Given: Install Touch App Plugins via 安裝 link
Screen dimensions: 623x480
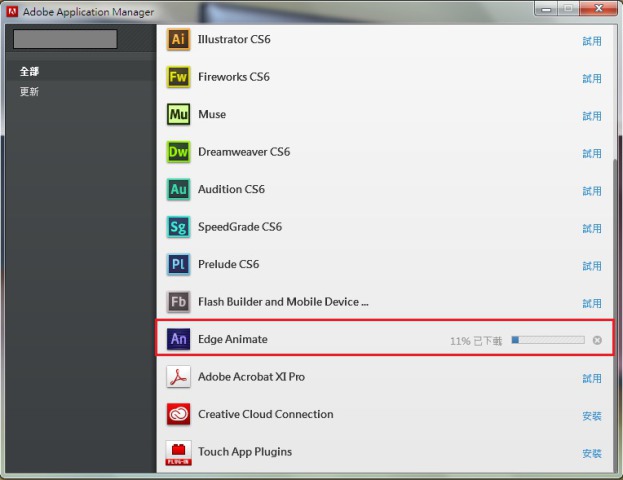Looking at the screenshot, I should tap(592, 453).
